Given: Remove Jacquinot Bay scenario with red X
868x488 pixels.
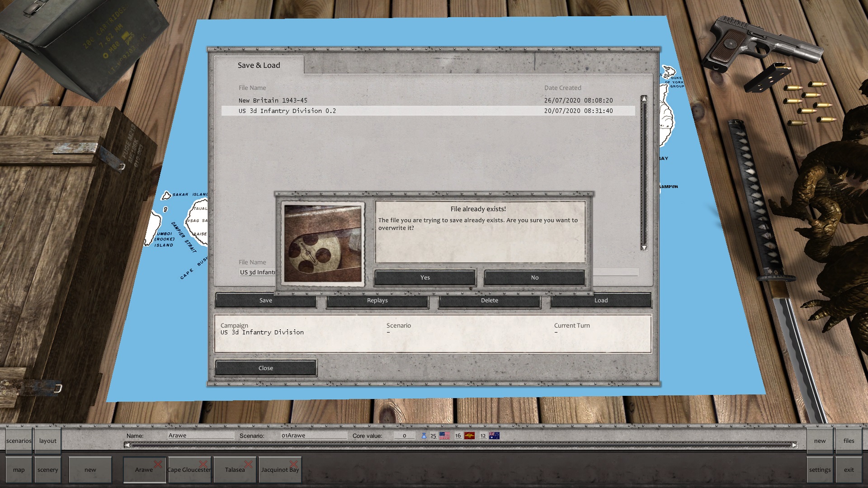Looking at the screenshot, I should [293, 464].
